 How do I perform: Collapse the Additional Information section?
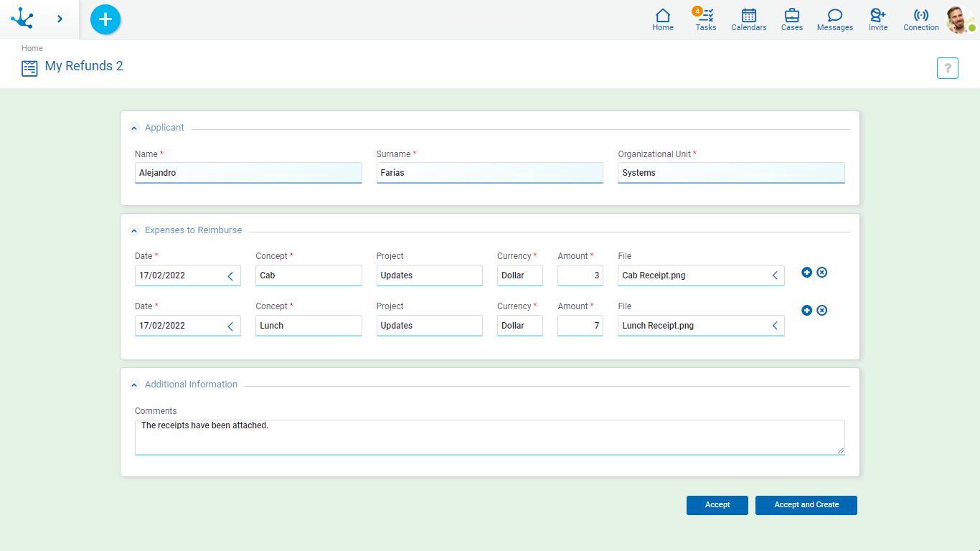pos(134,385)
